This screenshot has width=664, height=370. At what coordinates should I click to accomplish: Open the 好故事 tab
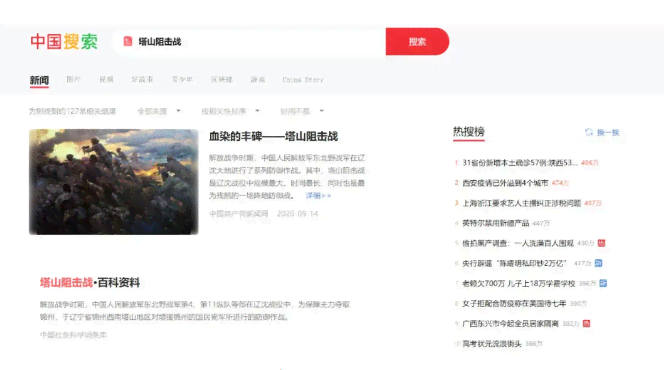point(142,79)
